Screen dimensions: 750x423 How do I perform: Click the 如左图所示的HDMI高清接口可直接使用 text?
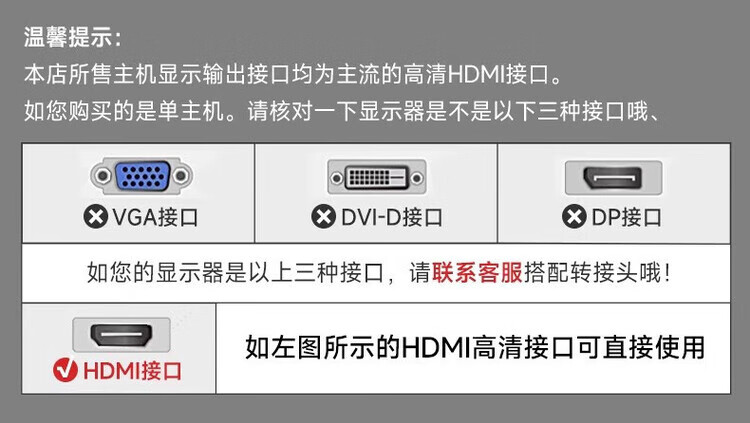click(475, 347)
